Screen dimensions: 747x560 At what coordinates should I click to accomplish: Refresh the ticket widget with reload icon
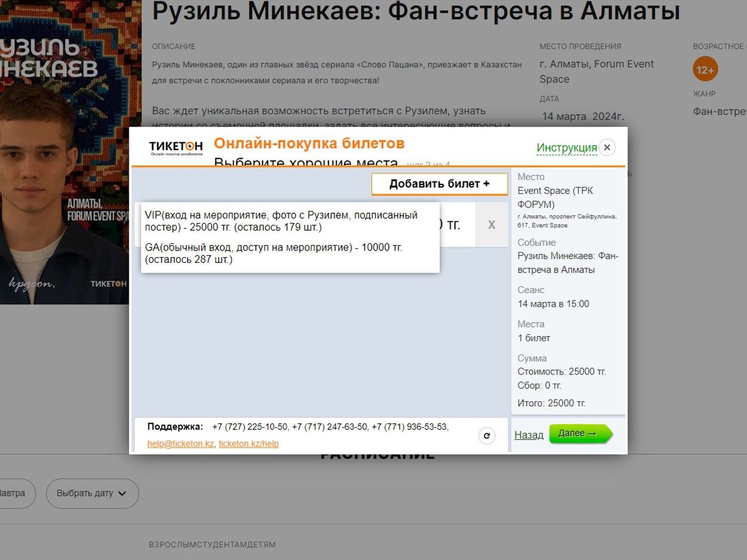click(487, 436)
